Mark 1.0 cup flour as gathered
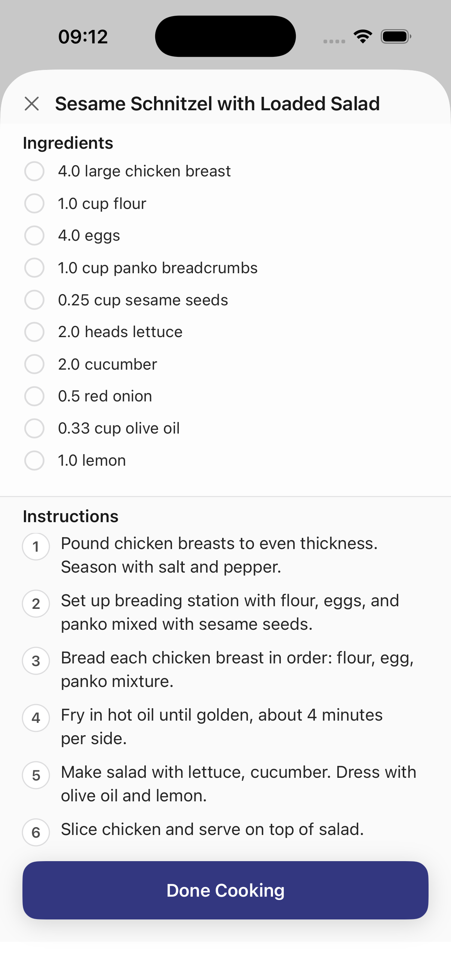 34,203
